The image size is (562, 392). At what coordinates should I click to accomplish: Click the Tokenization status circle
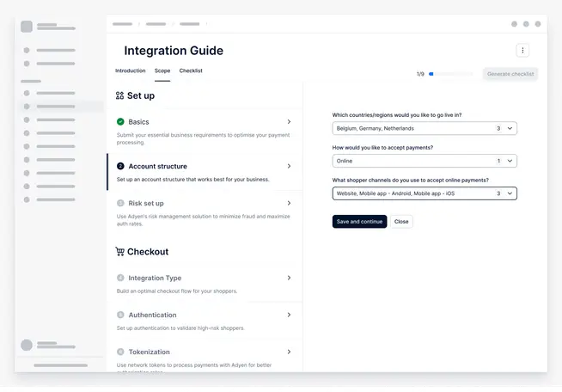(120, 352)
